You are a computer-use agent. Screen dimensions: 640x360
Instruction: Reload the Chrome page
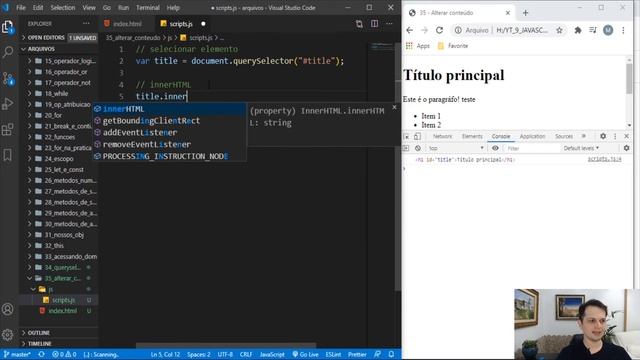439,30
